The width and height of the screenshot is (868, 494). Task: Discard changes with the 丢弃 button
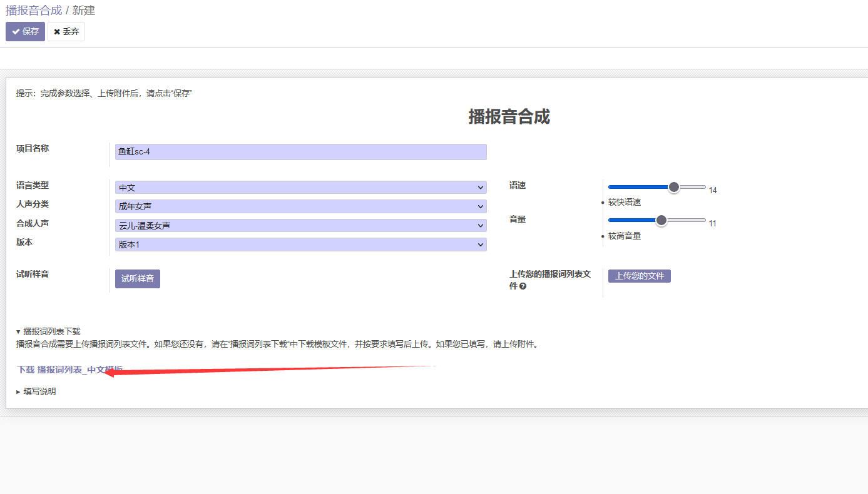pos(66,31)
